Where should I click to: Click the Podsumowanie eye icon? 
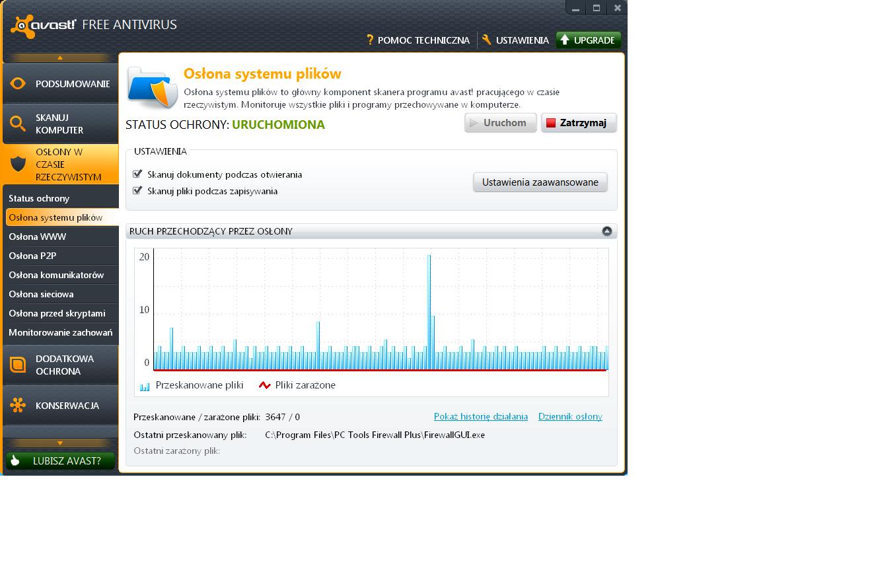(x=18, y=84)
